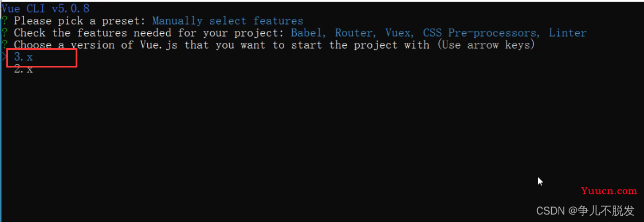Click the Babel feature text
Viewport: 644px width, 222px height.
click(309, 33)
